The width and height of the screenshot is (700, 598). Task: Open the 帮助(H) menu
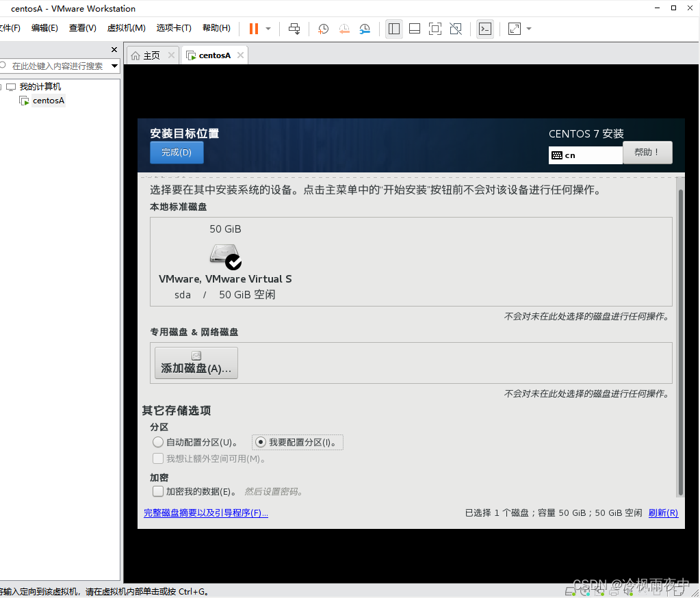point(216,28)
